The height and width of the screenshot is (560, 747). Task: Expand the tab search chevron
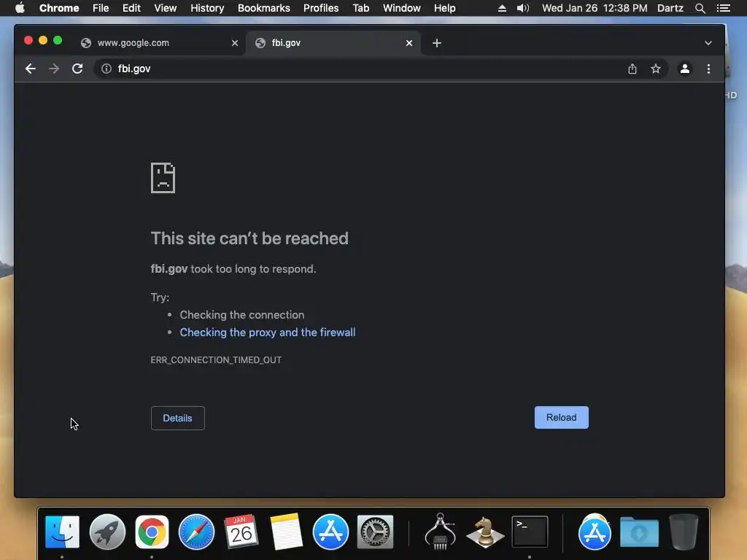pyautogui.click(x=708, y=43)
